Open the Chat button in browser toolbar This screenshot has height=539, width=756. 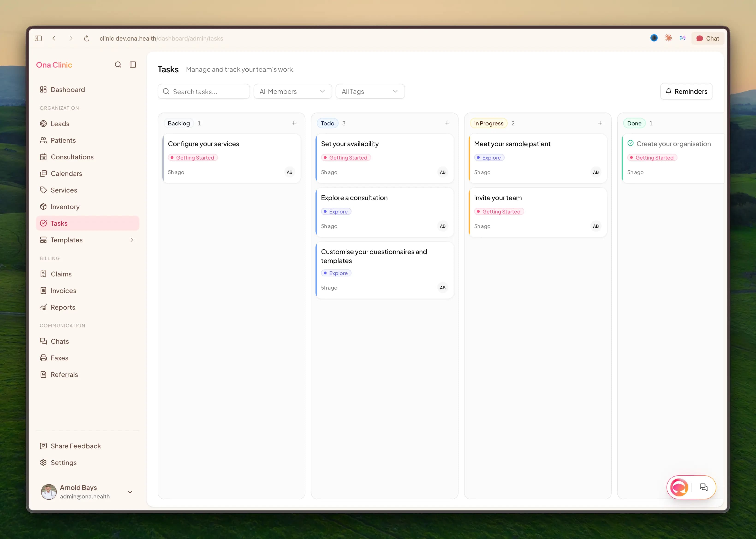(x=708, y=38)
